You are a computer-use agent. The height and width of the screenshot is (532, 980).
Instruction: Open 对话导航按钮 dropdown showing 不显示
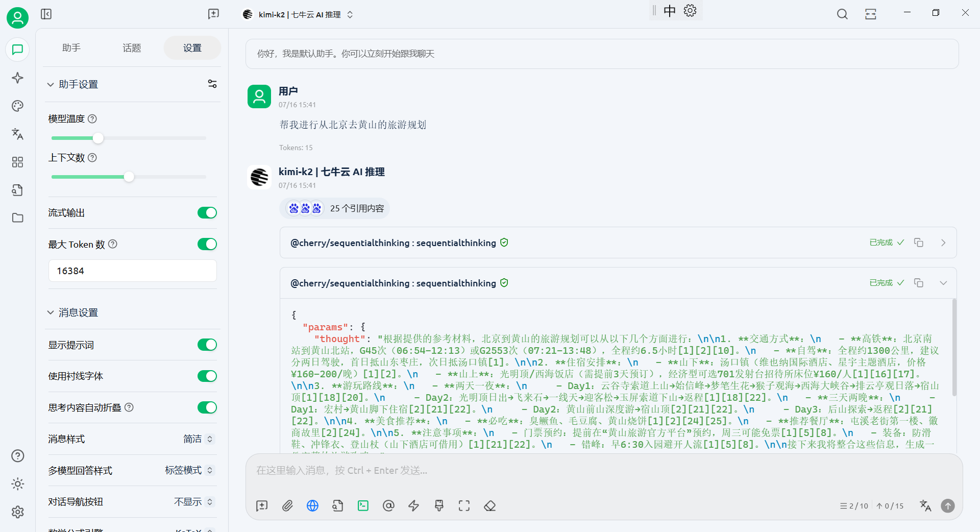[193, 502]
